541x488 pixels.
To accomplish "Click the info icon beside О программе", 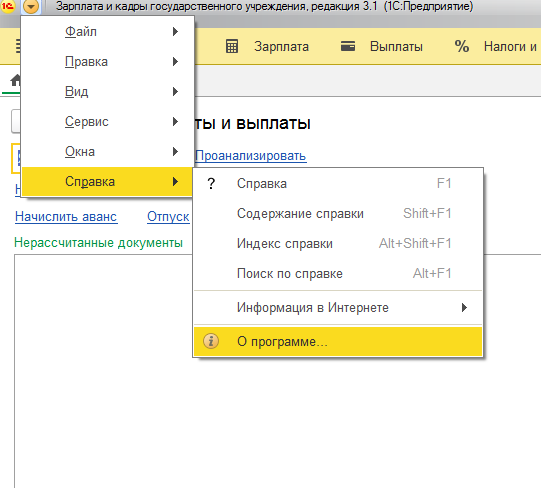I will click(211, 341).
